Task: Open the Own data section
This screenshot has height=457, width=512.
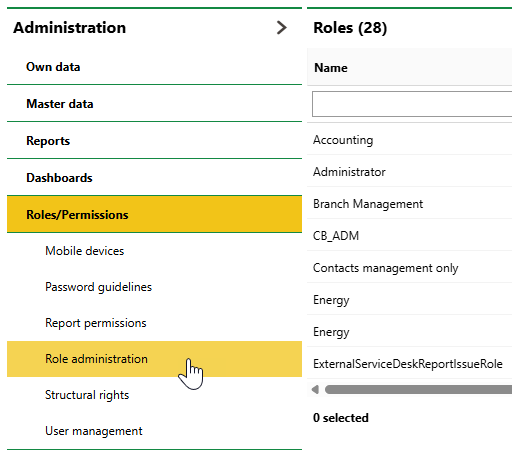Action: (x=154, y=67)
